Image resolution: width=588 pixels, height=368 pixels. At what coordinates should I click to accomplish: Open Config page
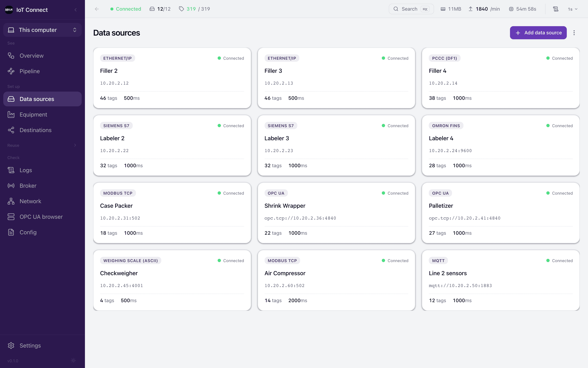[x=42, y=232]
